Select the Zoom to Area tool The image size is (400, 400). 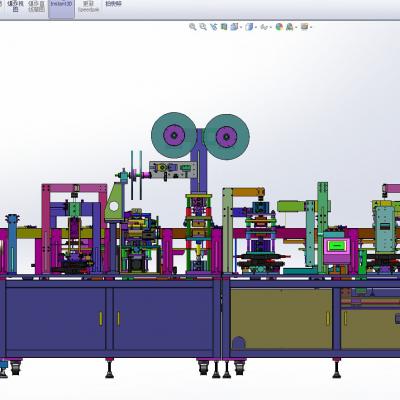tap(203, 27)
